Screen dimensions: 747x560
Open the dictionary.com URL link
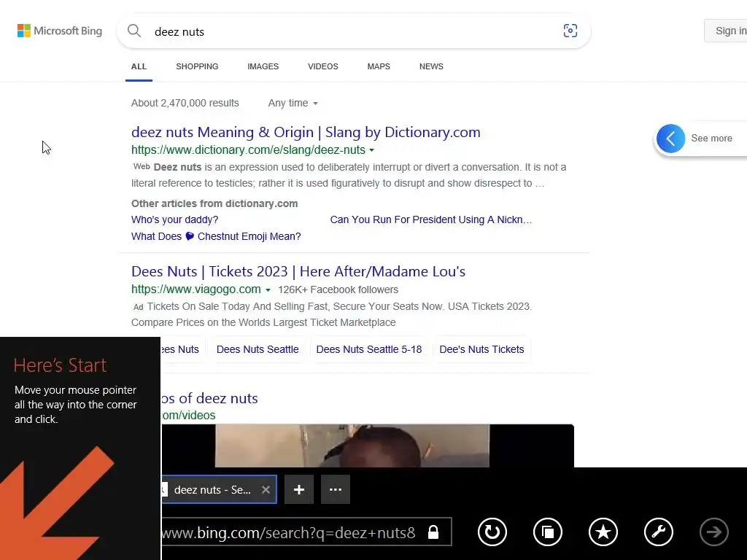tap(248, 150)
